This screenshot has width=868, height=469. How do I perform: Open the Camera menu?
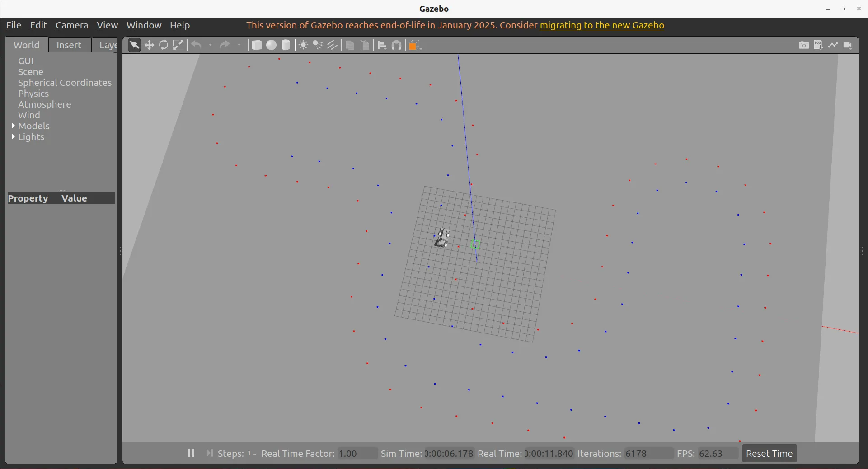click(72, 25)
